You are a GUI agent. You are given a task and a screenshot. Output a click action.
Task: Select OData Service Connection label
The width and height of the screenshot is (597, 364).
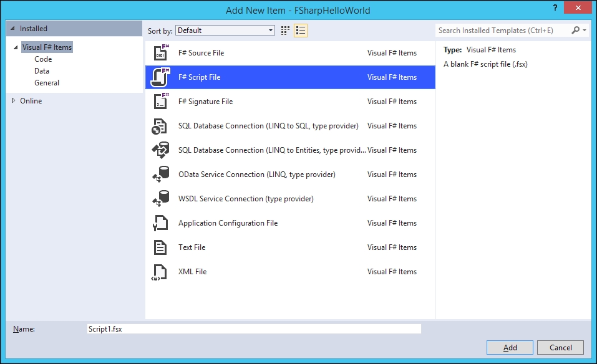click(x=257, y=175)
